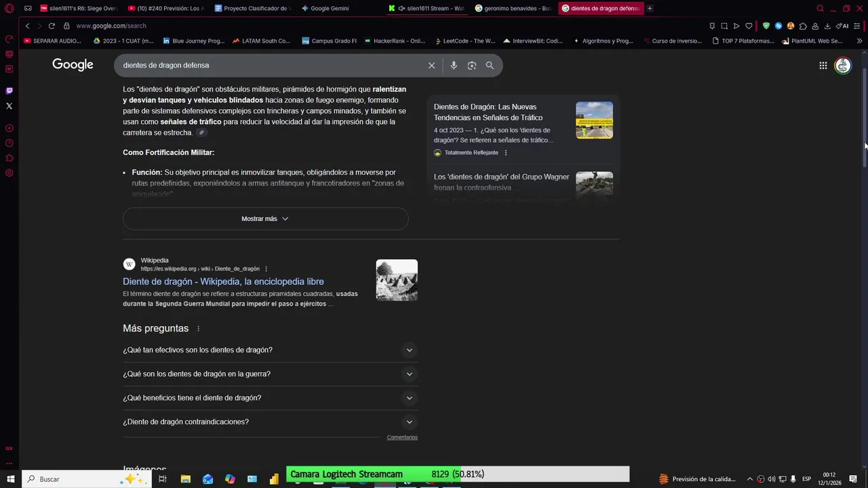Viewport: 868px width, 488px height.
Task: Open the Windows Start menu
Action: pyautogui.click(x=11, y=479)
